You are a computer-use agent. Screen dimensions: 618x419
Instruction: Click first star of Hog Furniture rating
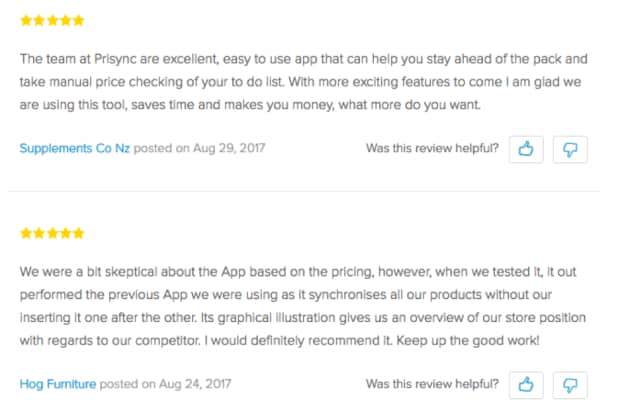coord(25,233)
